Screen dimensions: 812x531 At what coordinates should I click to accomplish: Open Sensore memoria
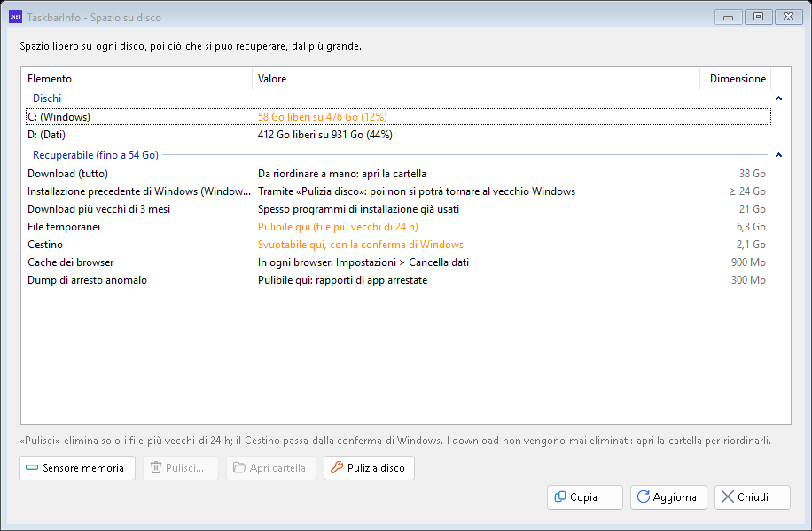point(77,468)
